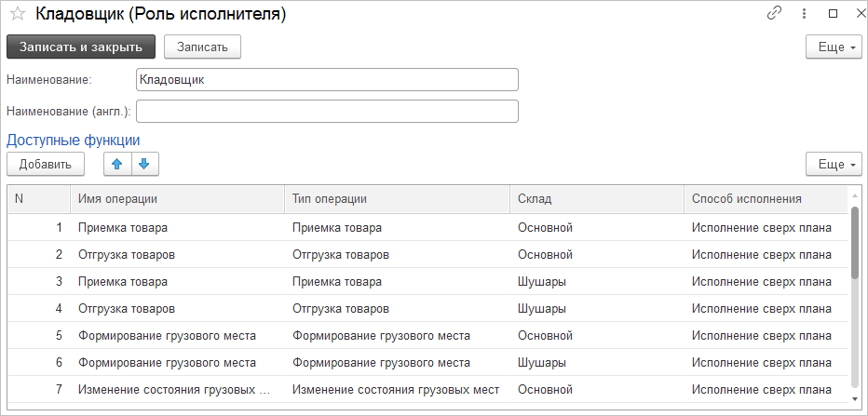Click the table vertical scrollbar thumb

855,242
